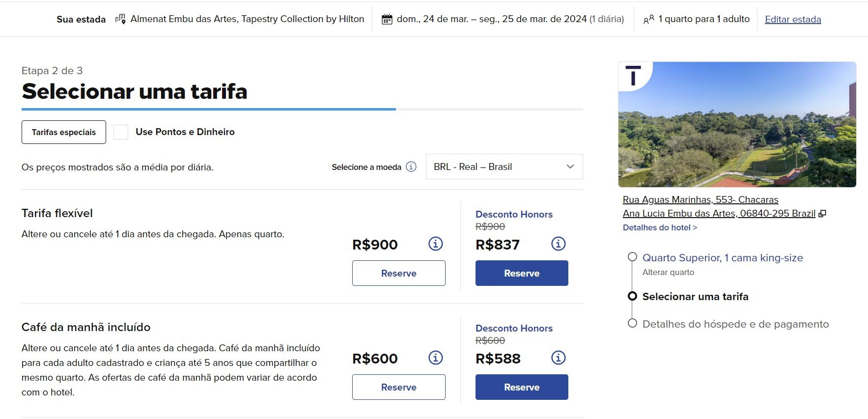Select Detalhes do hóspede e de pagamento step
The height and width of the screenshot is (419, 868).
(x=735, y=324)
